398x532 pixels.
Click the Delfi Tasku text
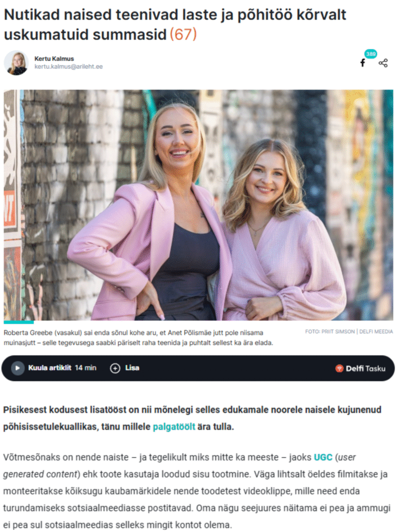coord(365,368)
